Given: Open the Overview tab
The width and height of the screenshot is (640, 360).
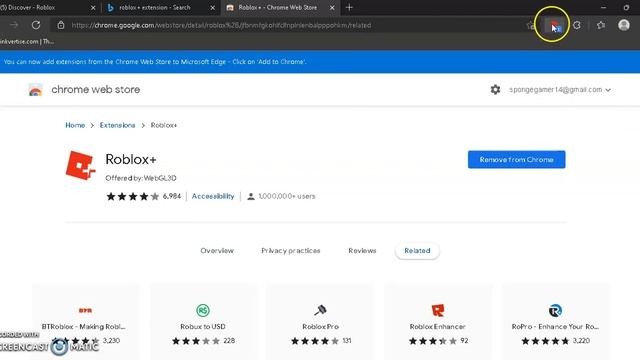Looking at the screenshot, I should [217, 251].
